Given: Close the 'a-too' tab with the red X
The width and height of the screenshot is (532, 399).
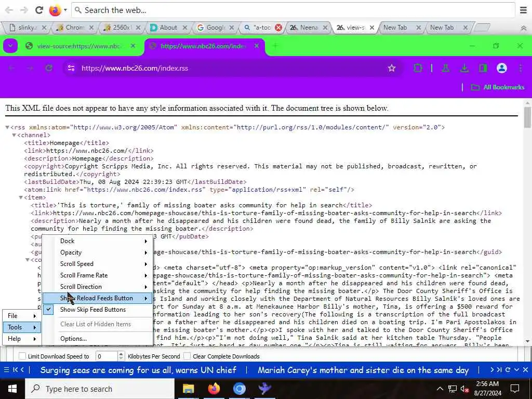Looking at the screenshot, I should pos(278,28).
